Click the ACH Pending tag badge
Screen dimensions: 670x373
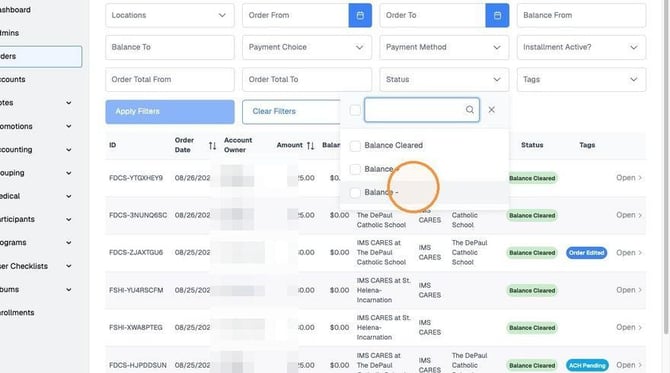pyautogui.click(x=587, y=365)
